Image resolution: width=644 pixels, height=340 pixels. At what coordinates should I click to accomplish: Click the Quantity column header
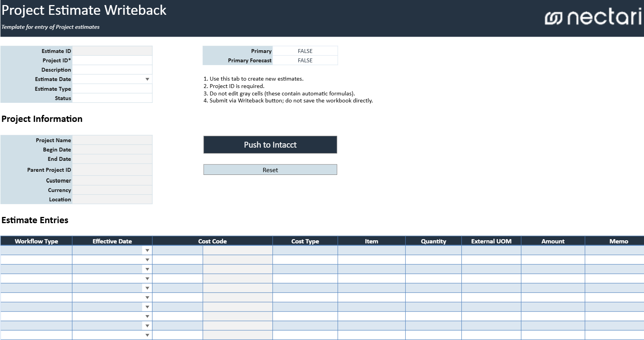[x=433, y=241]
